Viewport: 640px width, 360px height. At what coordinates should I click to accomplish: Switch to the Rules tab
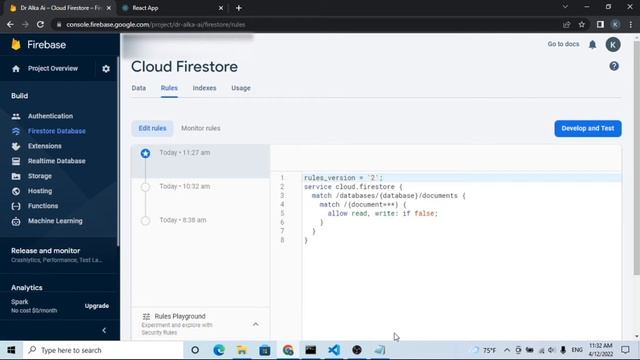pyautogui.click(x=169, y=88)
